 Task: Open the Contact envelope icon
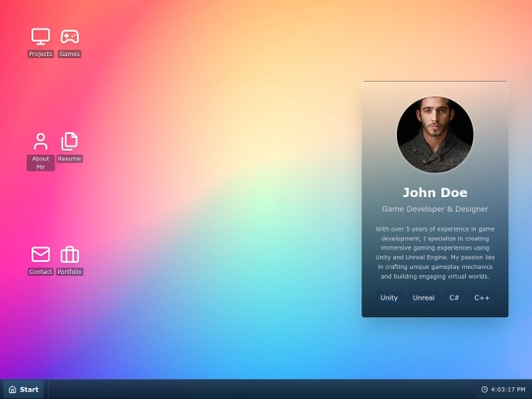tap(40, 254)
